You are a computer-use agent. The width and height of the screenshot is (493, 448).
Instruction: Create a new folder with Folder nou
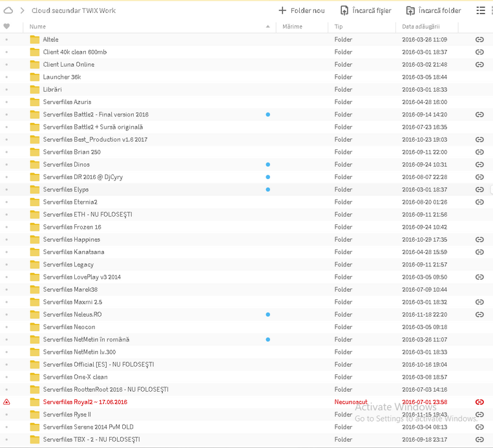click(302, 10)
